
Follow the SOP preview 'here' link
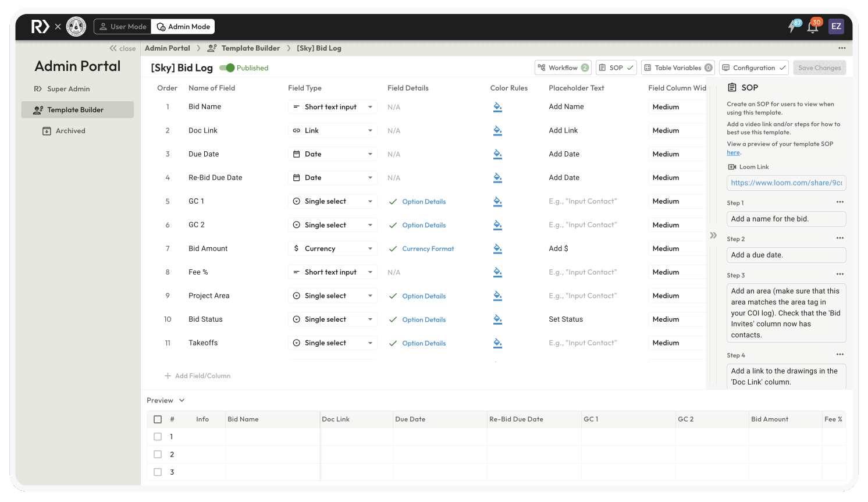point(733,152)
